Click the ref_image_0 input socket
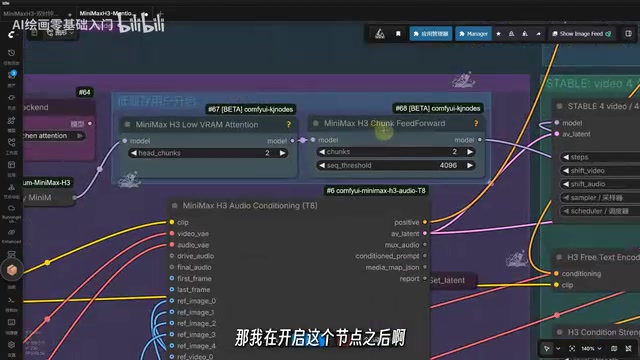 click(x=172, y=301)
